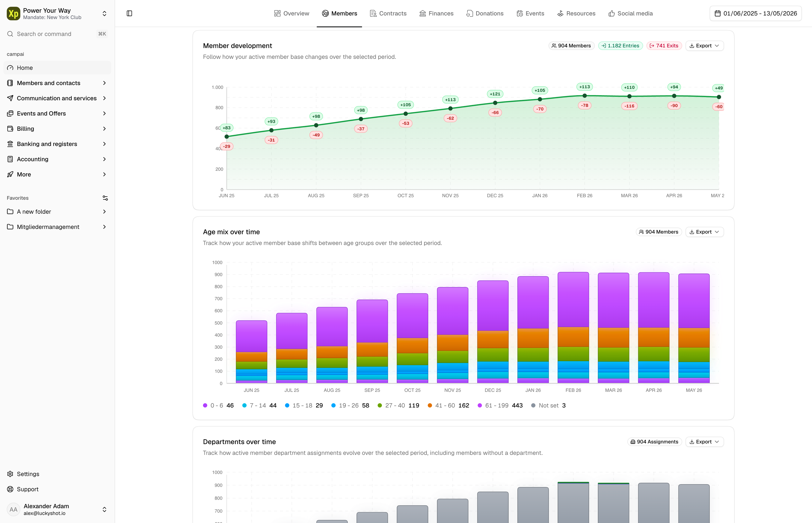Open user account menu chevrons
The width and height of the screenshot is (812, 523).
point(104,509)
